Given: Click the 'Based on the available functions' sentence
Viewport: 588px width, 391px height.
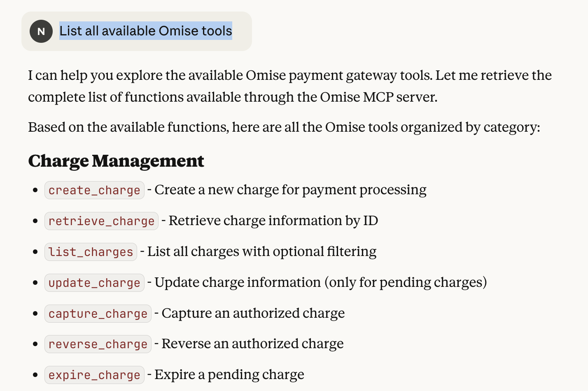Looking at the screenshot, I should tap(284, 127).
